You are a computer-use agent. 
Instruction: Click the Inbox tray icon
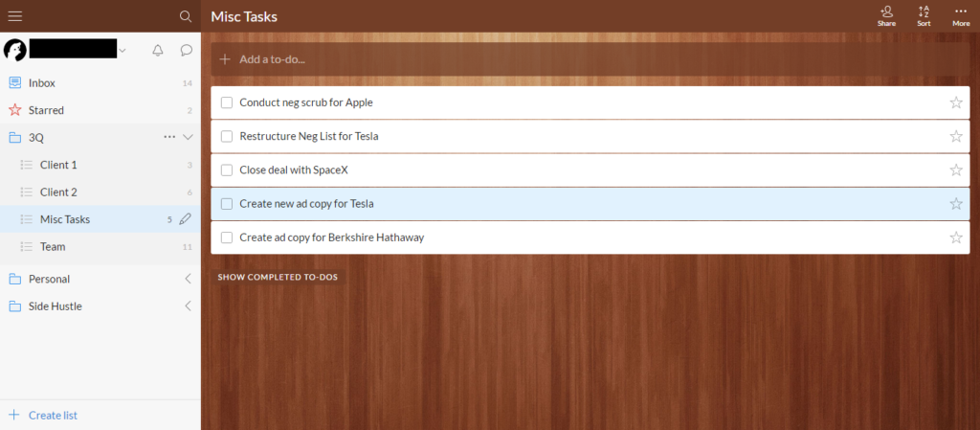(15, 83)
